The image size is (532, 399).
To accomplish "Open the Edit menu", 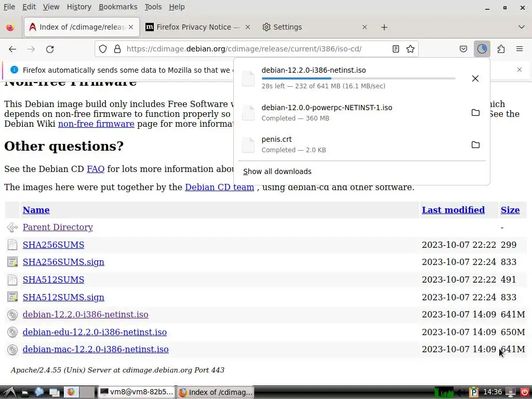I will (x=29, y=7).
